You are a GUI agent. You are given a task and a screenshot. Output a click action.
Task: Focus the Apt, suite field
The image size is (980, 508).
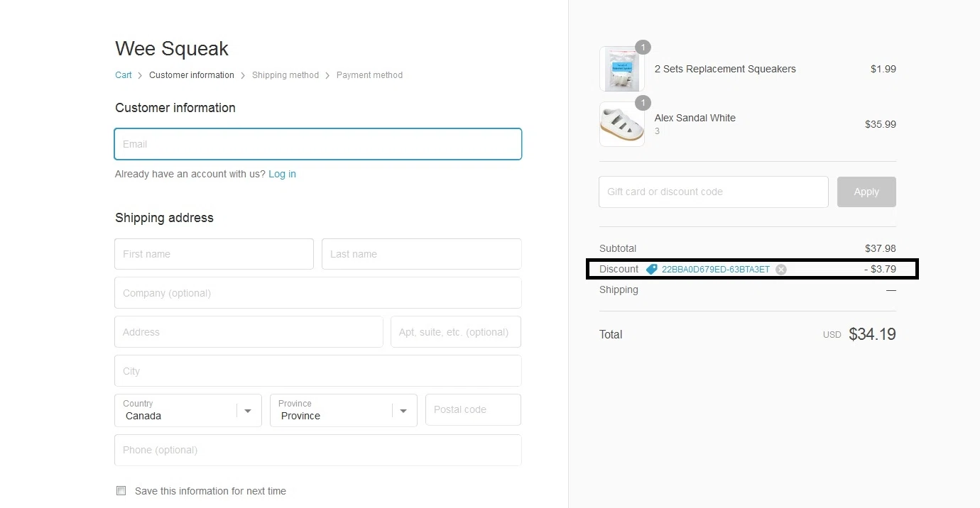click(456, 332)
